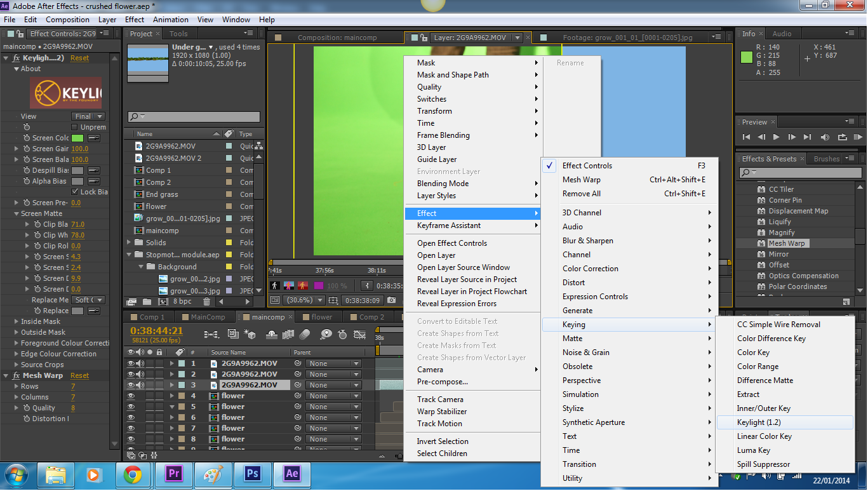The height and width of the screenshot is (491, 868).
Task: Toggle the lock switch for layer 1
Action: point(159,364)
